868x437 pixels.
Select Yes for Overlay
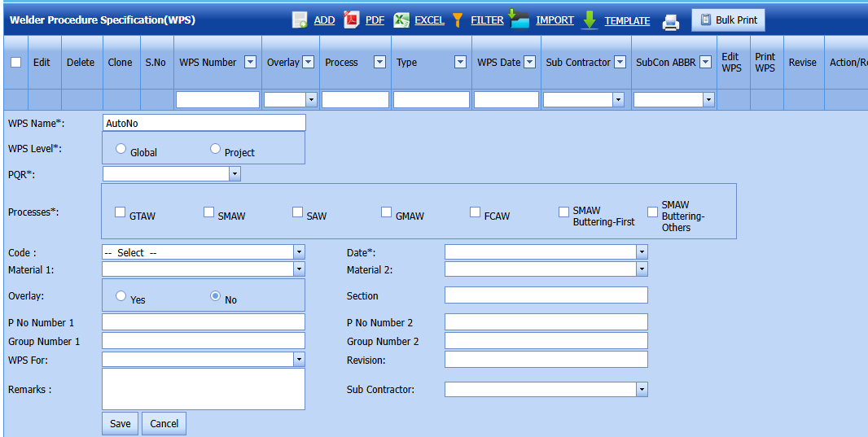click(x=121, y=296)
